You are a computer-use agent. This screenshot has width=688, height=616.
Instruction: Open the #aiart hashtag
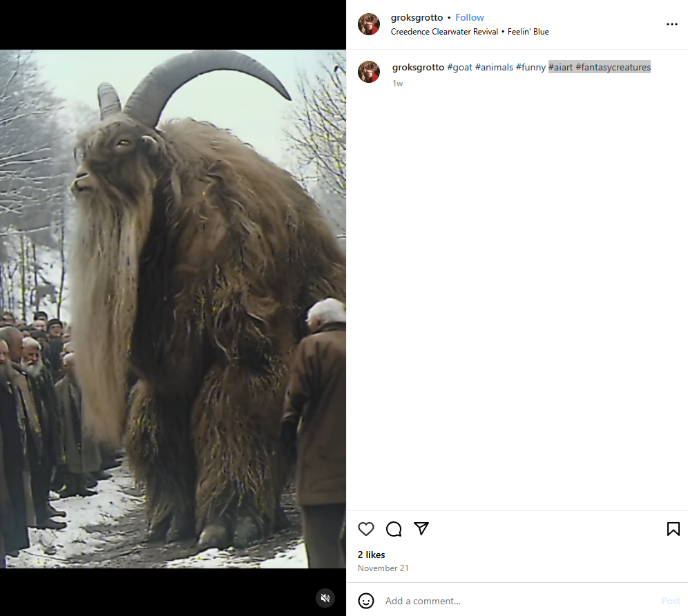click(x=561, y=67)
